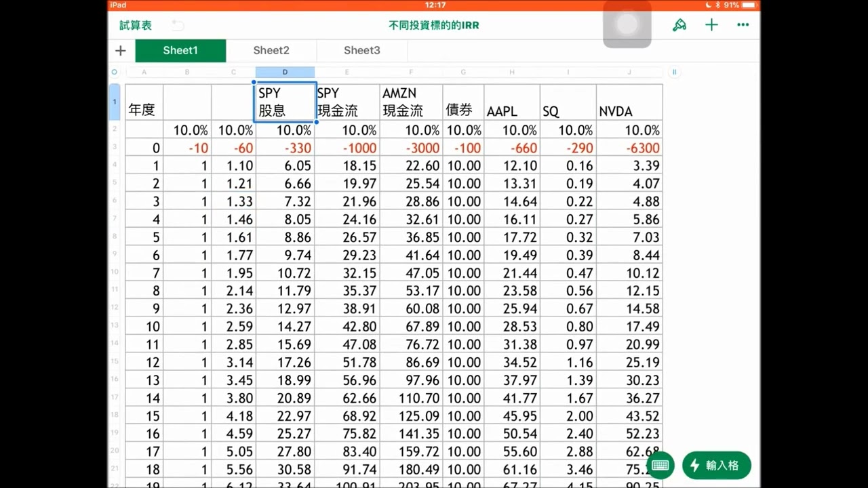Select the SQ cell with value 0.16
Viewport: 868px width, 488px height.
(x=568, y=165)
